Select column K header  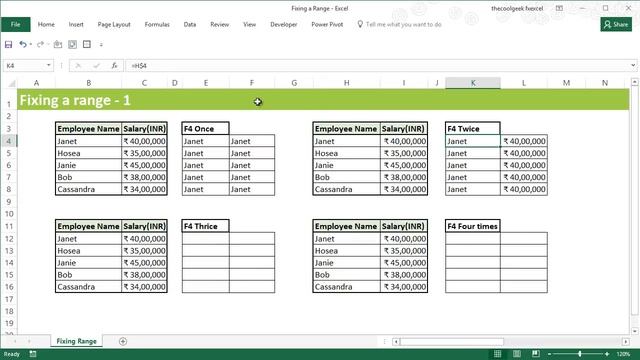(473, 83)
